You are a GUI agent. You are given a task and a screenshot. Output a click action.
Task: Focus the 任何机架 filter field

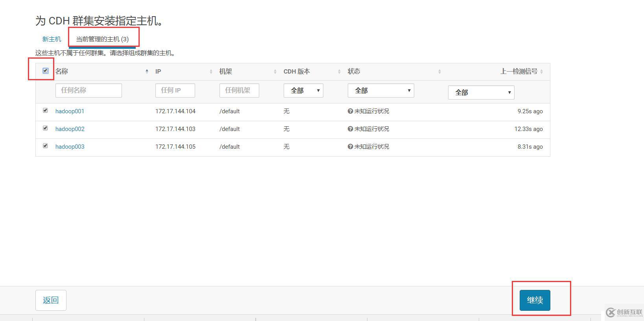(x=239, y=90)
